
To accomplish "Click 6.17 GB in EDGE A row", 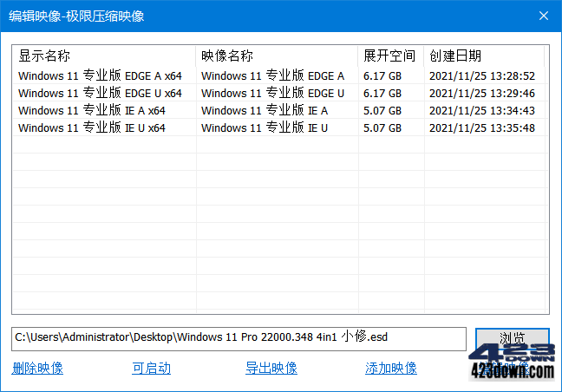I will pos(382,76).
